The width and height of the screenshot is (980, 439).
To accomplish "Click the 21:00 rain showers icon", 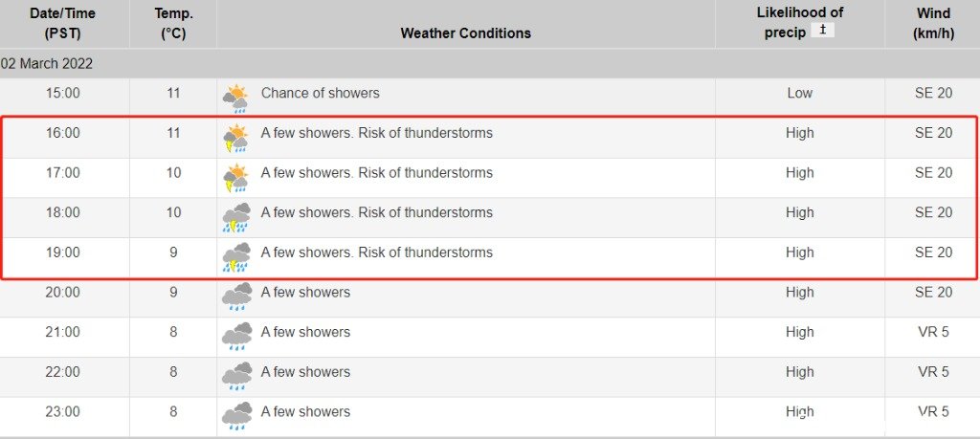I will pos(236,337).
